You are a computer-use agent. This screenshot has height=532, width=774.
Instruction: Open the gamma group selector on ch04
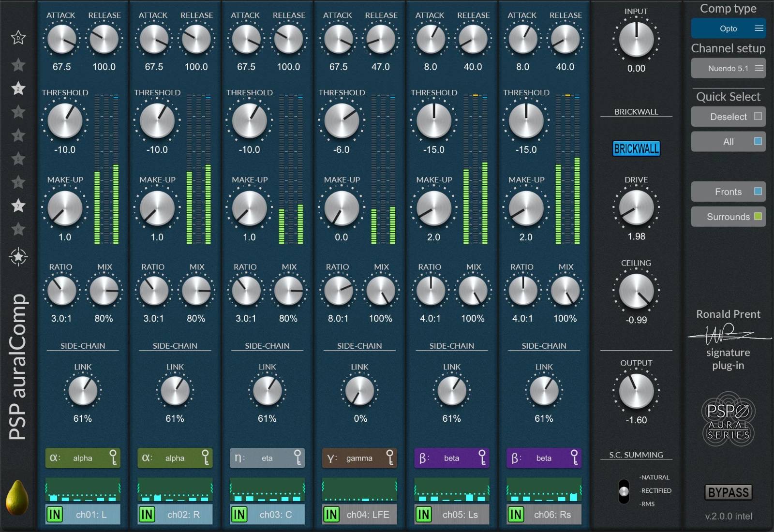point(359,458)
